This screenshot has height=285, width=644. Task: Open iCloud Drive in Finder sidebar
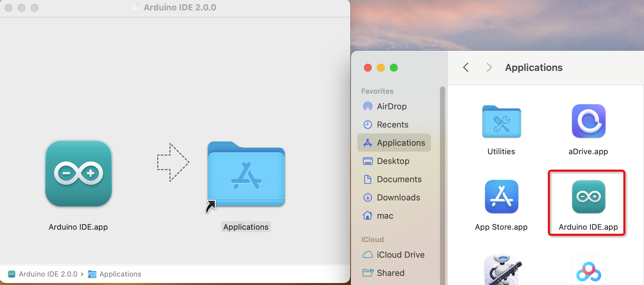click(x=394, y=255)
